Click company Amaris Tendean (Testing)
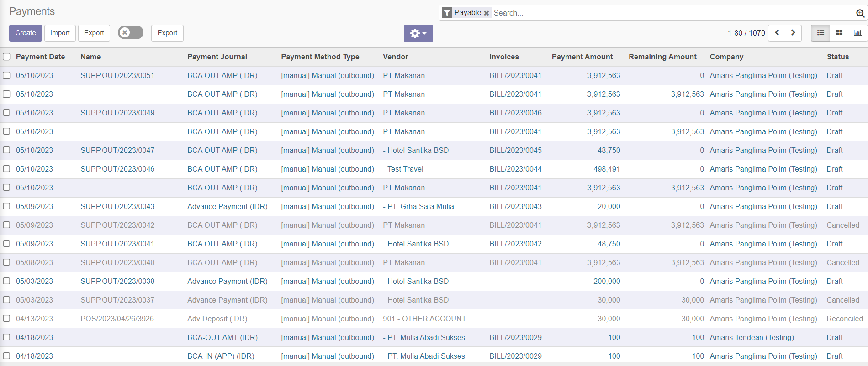Viewport: 868px width, 366px height. click(752, 337)
